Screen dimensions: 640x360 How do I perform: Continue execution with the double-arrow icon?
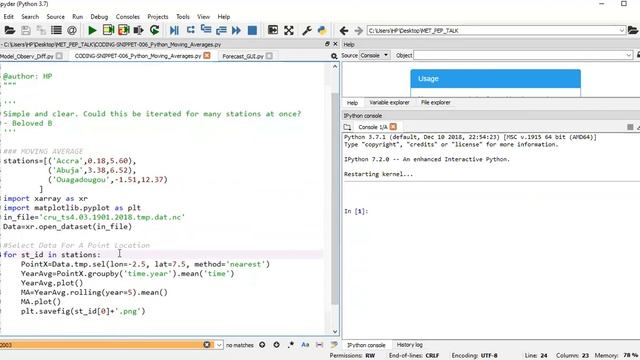[x=236, y=30]
